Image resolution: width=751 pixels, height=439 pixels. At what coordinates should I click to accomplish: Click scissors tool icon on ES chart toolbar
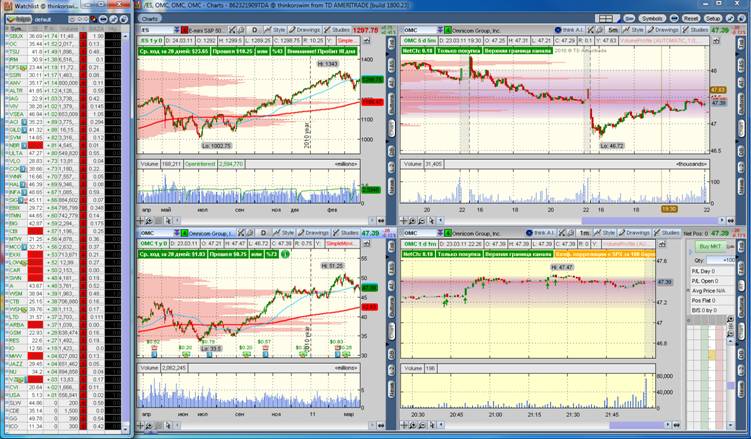tap(232, 30)
